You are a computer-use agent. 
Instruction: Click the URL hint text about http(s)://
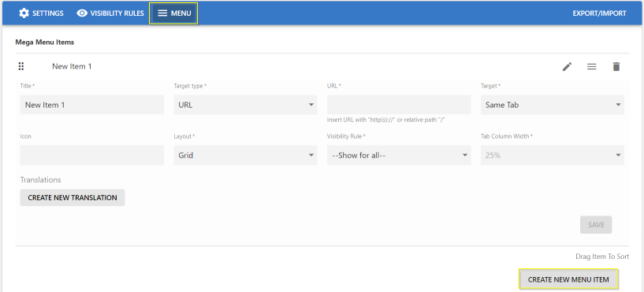tap(386, 120)
